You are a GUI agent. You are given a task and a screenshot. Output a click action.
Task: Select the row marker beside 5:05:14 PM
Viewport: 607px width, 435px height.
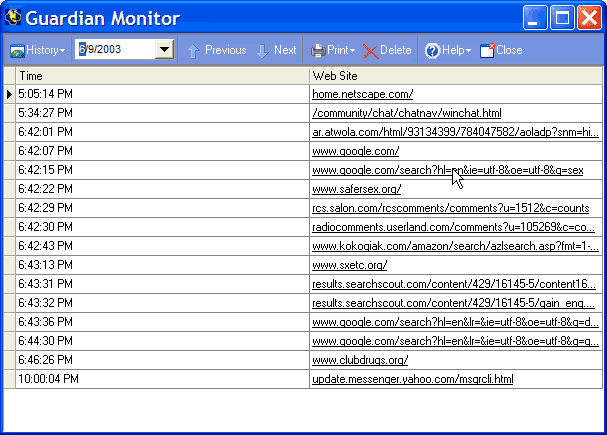tap(9, 94)
